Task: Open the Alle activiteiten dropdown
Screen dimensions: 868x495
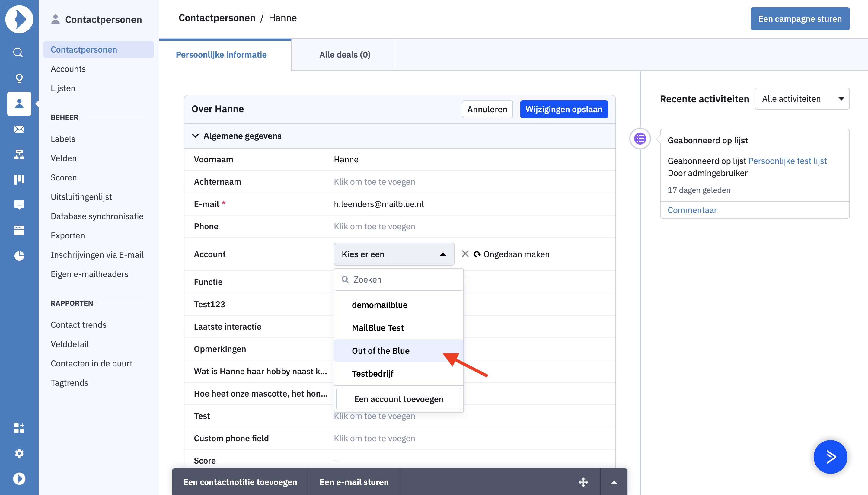Action: click(802, 99)
